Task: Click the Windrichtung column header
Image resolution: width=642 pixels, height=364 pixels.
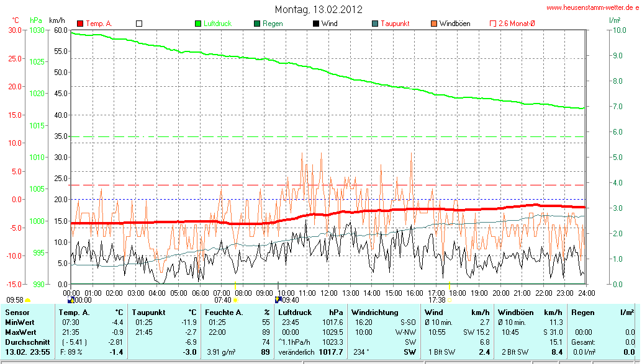Action: click(x=375, y=313)
